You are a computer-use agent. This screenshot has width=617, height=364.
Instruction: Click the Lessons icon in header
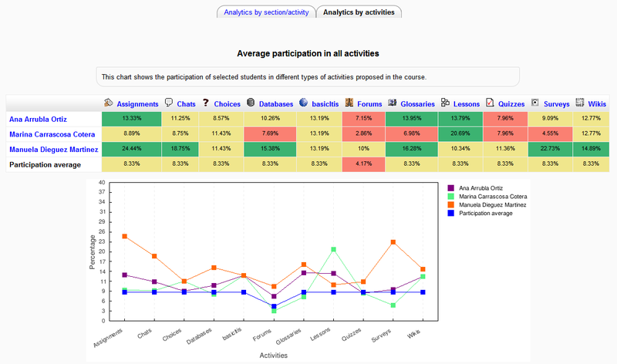445,103
